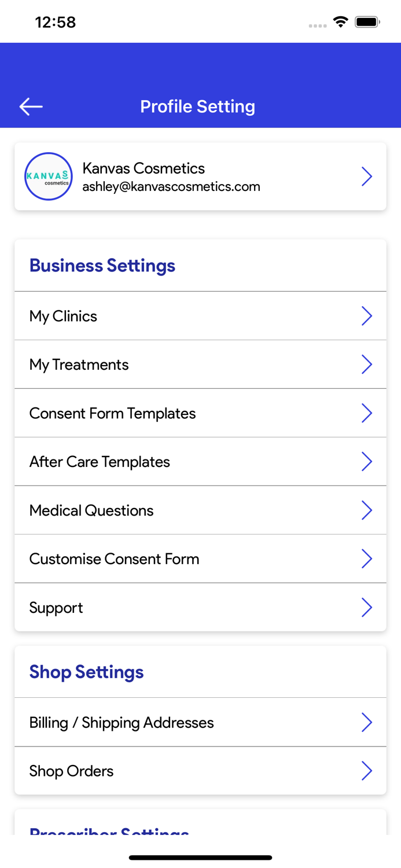The image size is (401, 868).
Task: Open My Clinics menu item
Action: point(64,316)
